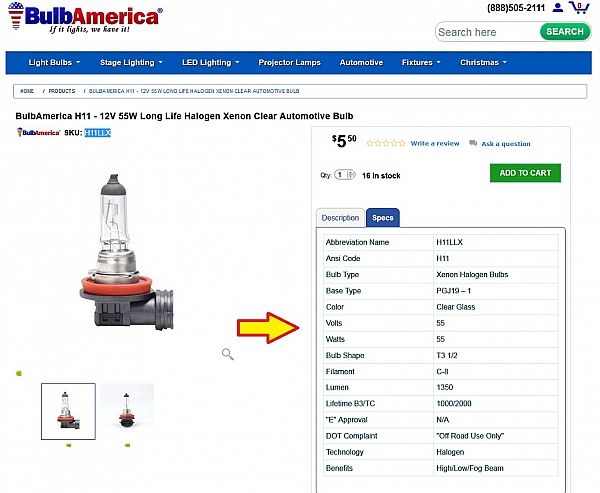Go to Projector Lamps section
Screen dimensions: 600x493
pos(289,62)
